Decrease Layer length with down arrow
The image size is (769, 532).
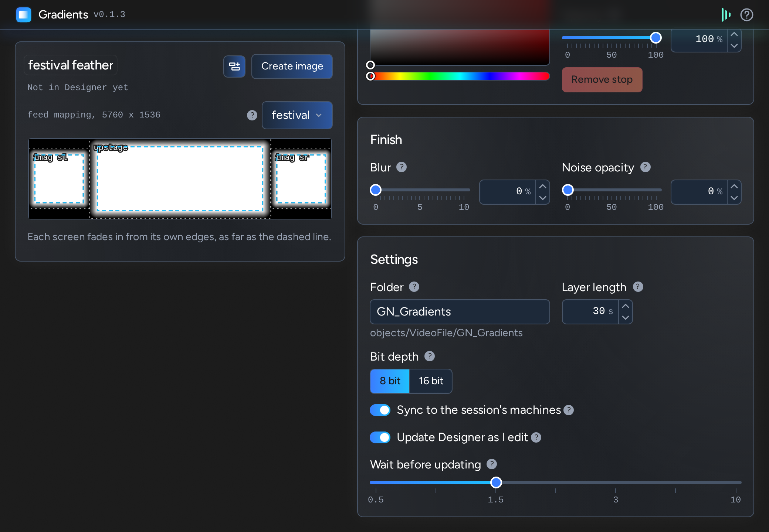(626, 318)
